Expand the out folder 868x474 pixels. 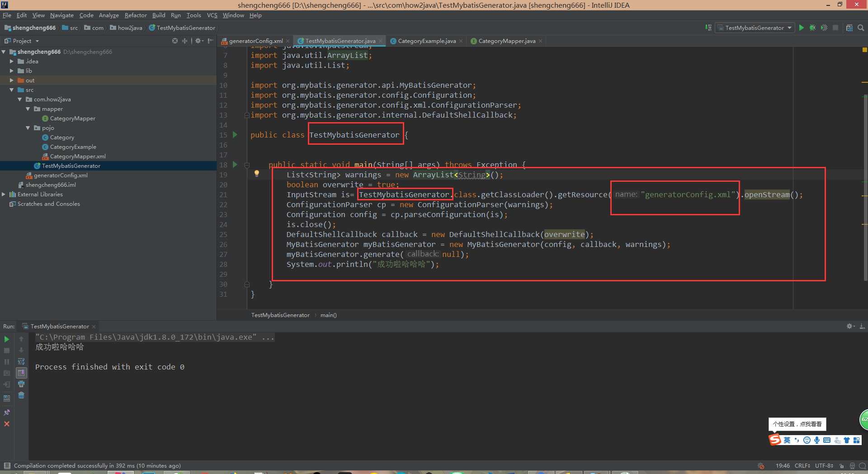click(x=12, y=80)
